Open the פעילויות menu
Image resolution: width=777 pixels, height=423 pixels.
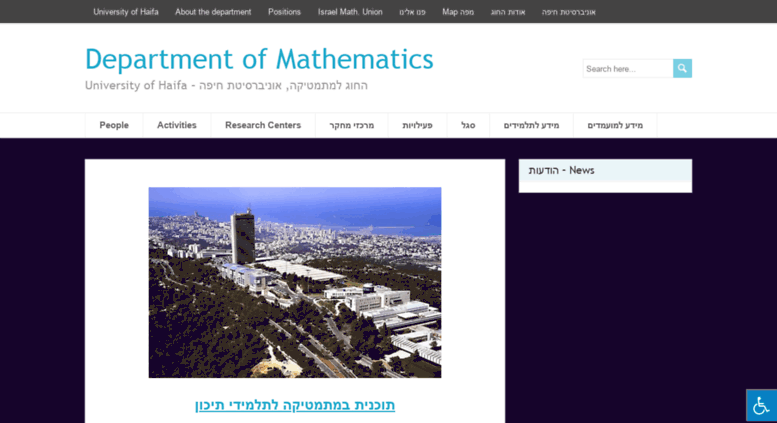coord(417,125)
